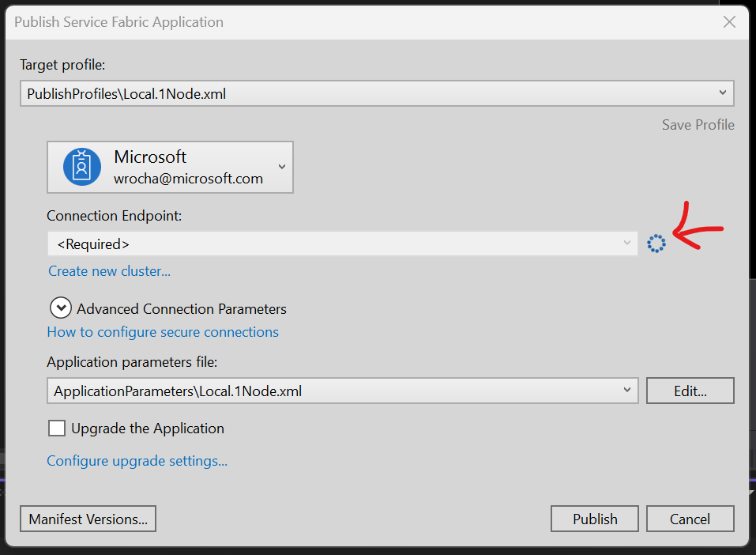The image size is (756, 555).
Task: Open the Connection Endpoint combo box
Action: point(342,244)
